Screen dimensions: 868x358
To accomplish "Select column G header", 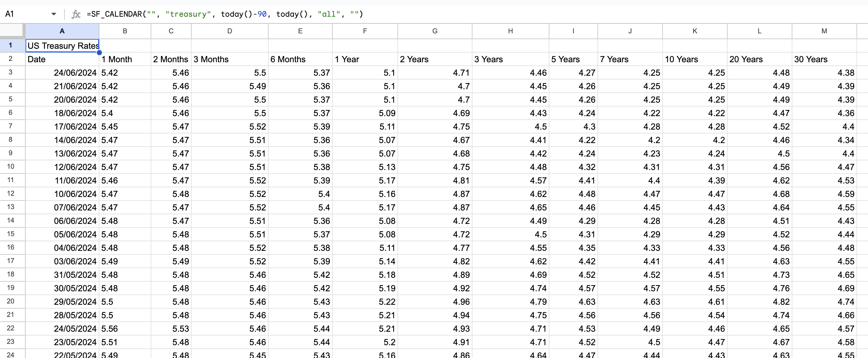I will click(x=435, y=31).
